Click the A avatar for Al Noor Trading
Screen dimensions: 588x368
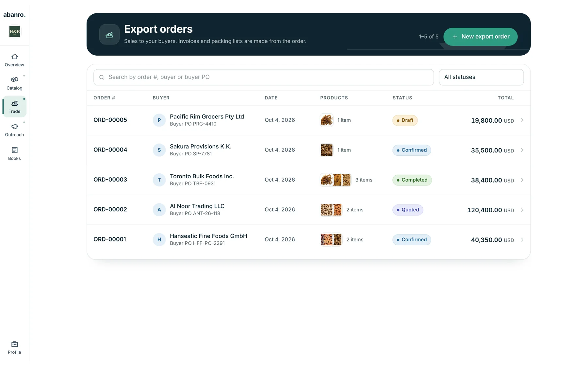(159, 210)
